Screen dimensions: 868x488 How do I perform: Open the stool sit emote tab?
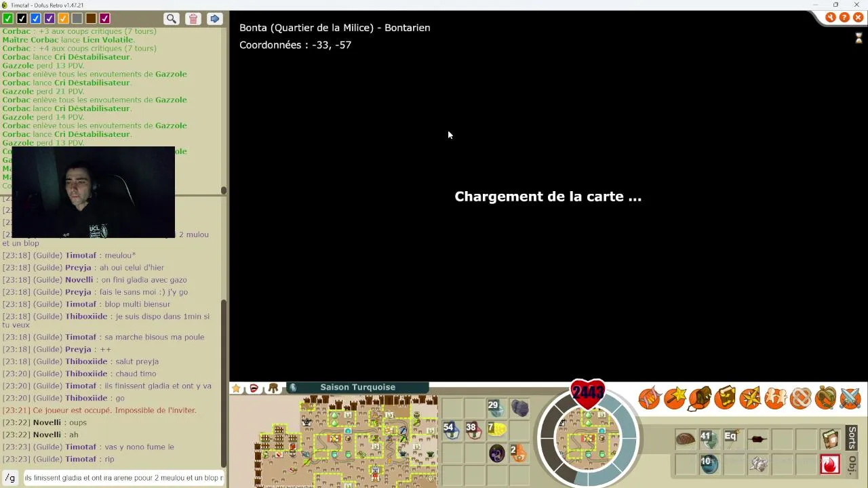(273, 388)
